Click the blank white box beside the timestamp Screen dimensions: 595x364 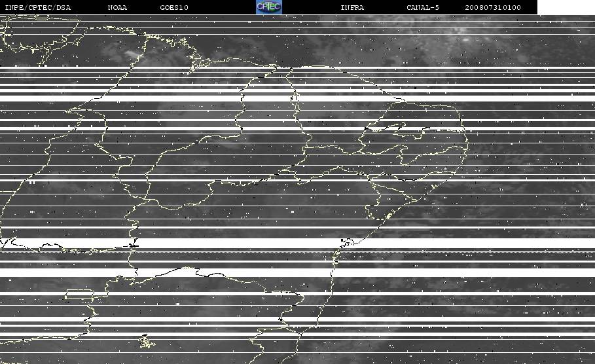(x=566, y=7)
